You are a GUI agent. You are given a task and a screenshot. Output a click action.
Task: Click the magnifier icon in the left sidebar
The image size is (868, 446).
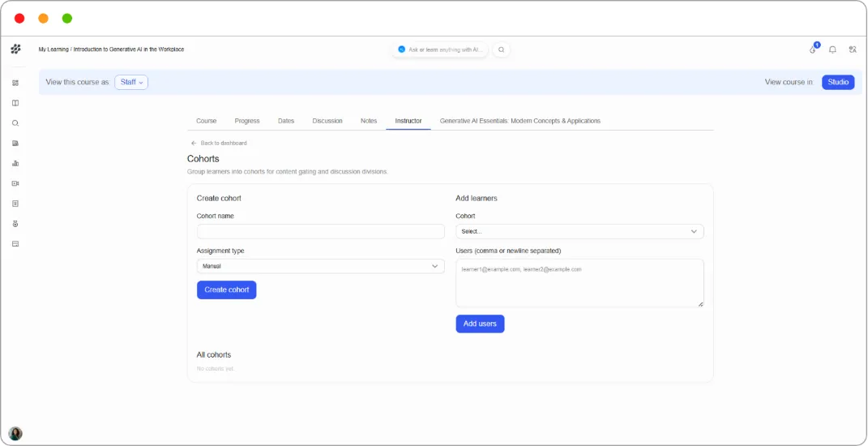pyautogui.click(x=15, y=123)
